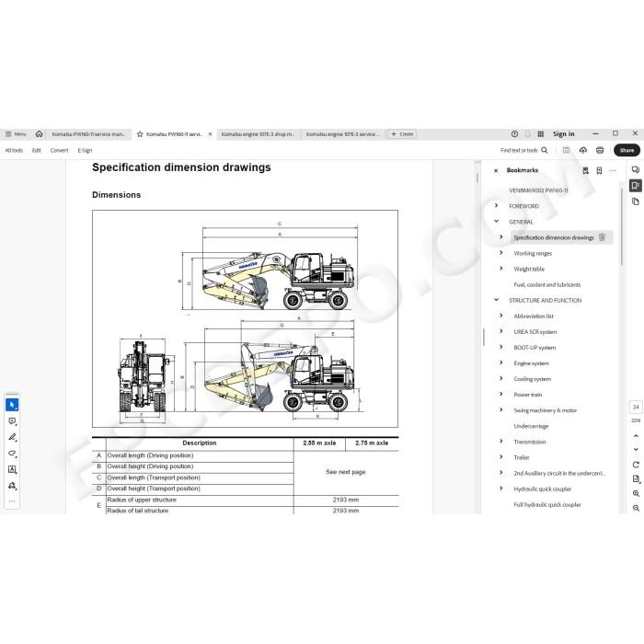Go to next page arrow

(636, 449)
